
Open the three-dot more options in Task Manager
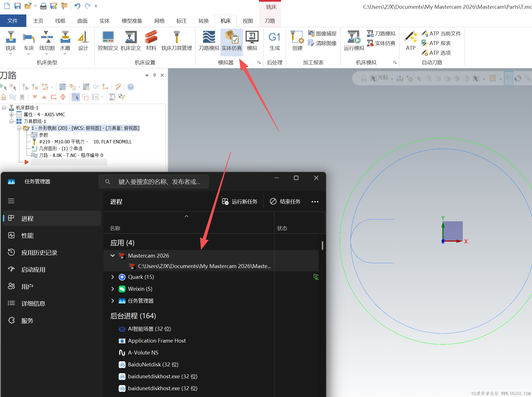pos(315,201)
